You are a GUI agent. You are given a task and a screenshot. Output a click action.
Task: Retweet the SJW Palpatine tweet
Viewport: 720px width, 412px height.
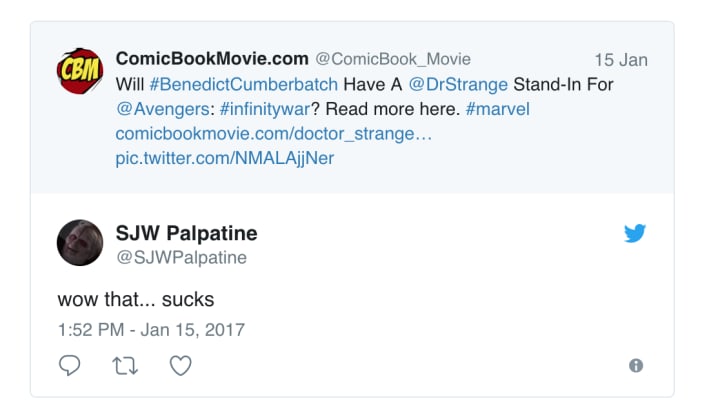(124, 366)
